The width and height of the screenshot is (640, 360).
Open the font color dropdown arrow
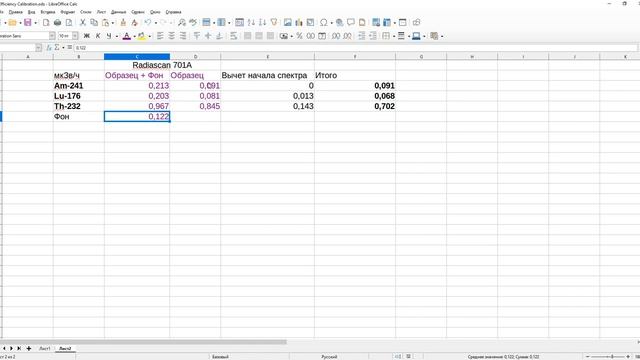tap(134, 36)
